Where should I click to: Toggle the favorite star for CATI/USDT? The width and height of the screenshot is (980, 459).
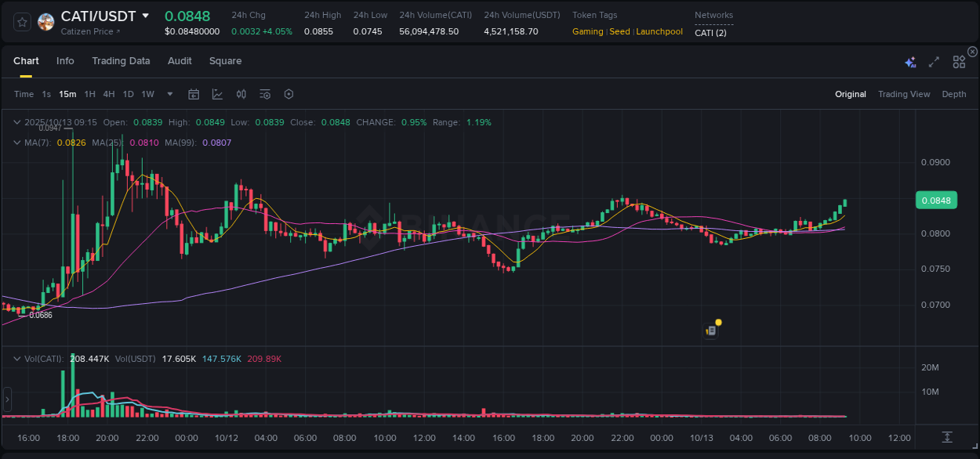[21, 22]
